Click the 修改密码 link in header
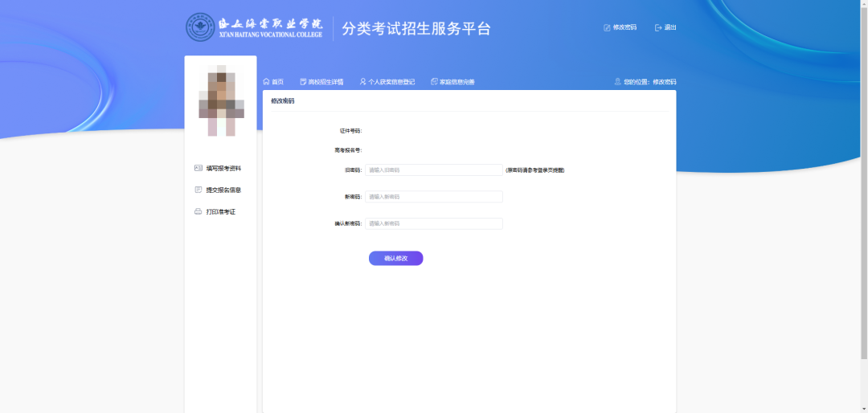Viewport: 868px width, 413px height. point(620,27)
